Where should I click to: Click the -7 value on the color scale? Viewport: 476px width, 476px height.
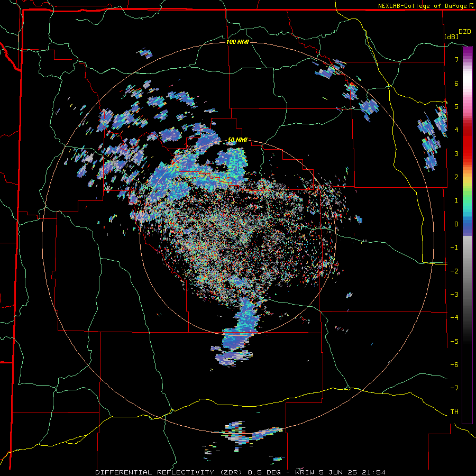(x=454, y=388)
